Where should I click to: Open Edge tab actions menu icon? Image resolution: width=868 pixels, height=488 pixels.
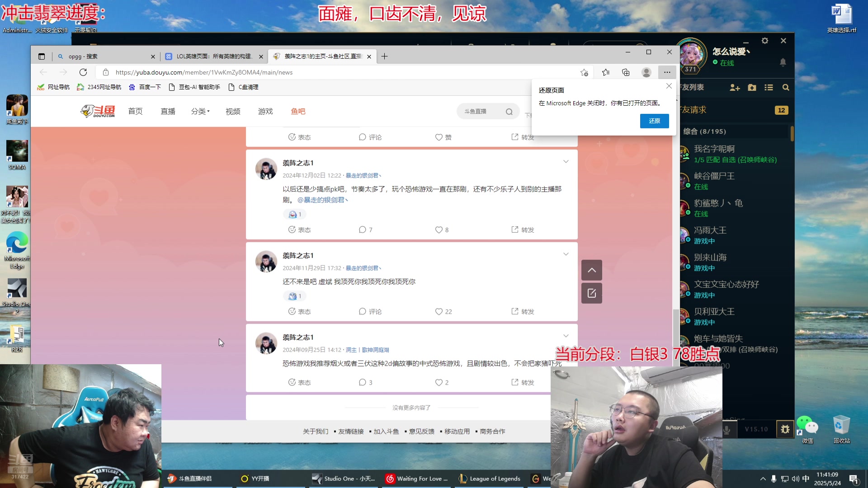(42, 56)
